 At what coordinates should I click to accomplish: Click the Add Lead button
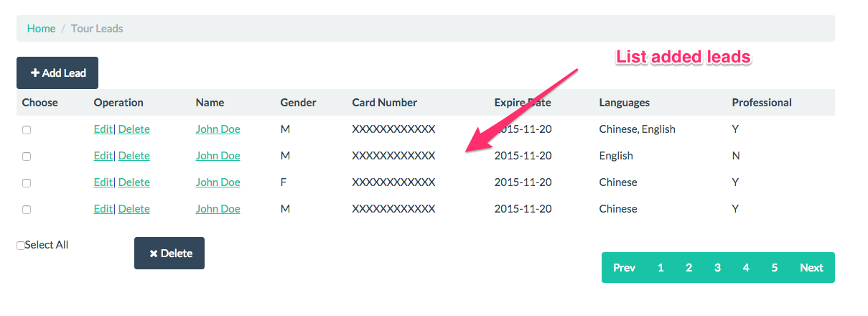click(57, 73)
